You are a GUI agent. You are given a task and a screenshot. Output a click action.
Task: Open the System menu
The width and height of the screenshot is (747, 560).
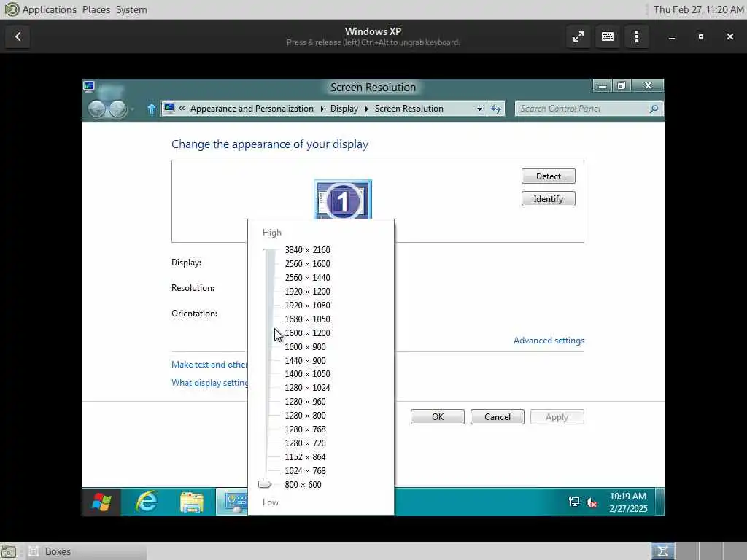pyautogui.click(x=131, y=9)
